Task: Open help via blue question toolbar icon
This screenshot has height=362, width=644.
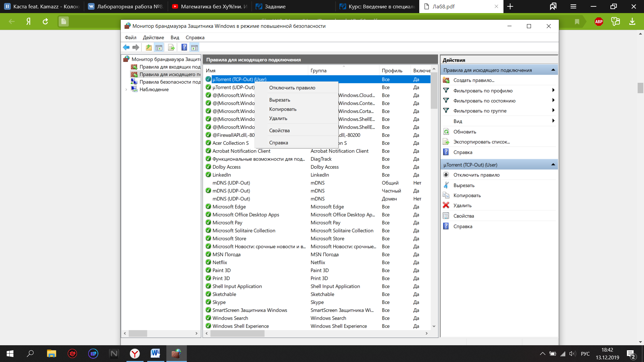Action: tap(184, 47)
